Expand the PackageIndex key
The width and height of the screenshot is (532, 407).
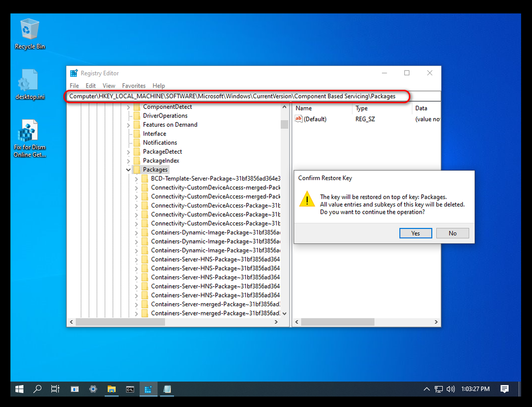point(128,161)
